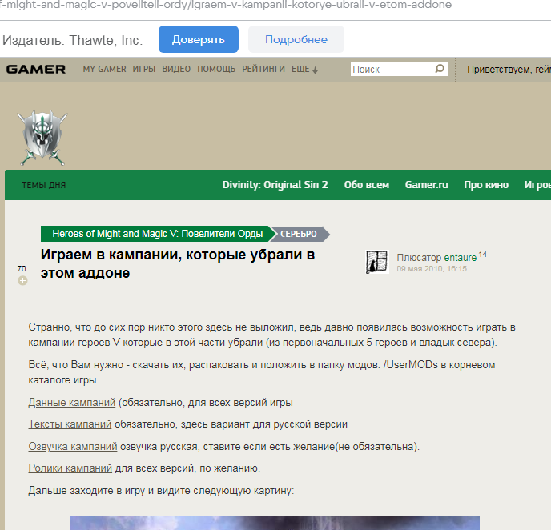The image size is (551, 530).
Task: Select the Обо всем topic
Action: click(x=366, y=185)
